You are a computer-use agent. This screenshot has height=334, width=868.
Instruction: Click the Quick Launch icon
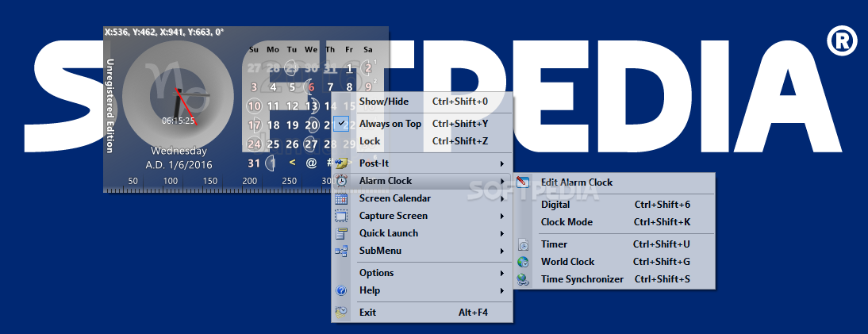click(341, 233)
